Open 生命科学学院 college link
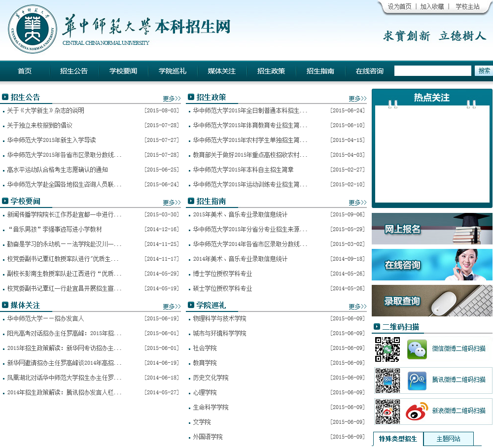This screenshot has height=448, width=493. 211,408
